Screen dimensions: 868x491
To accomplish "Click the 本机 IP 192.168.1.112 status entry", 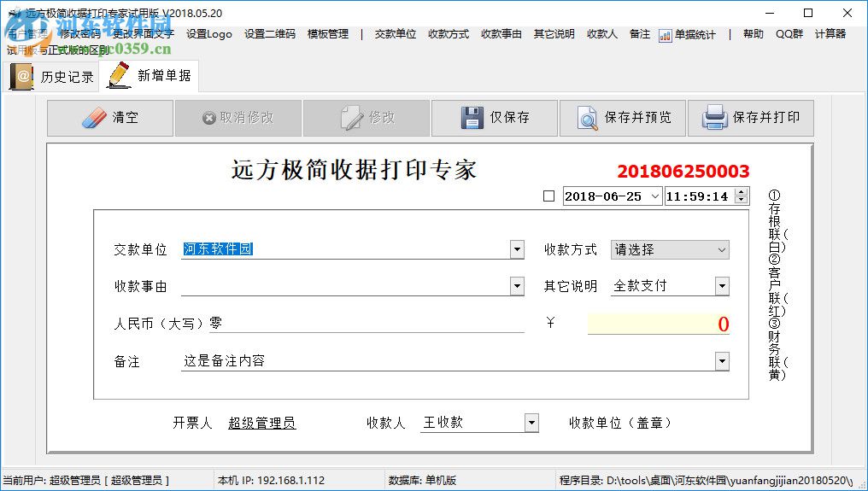I will [x=272, y=481].
